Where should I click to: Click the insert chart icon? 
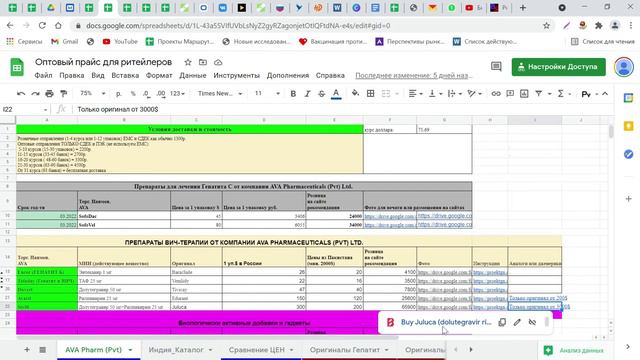524,94
